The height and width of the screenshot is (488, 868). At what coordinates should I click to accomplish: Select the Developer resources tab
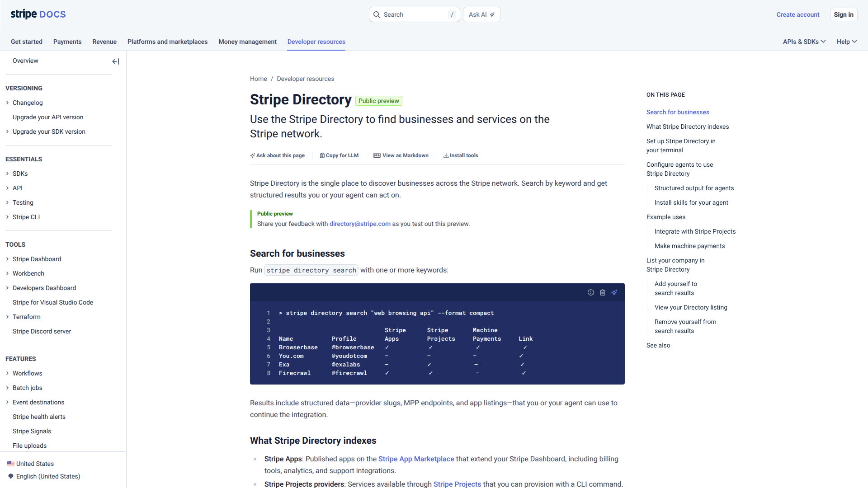[316, 42]
